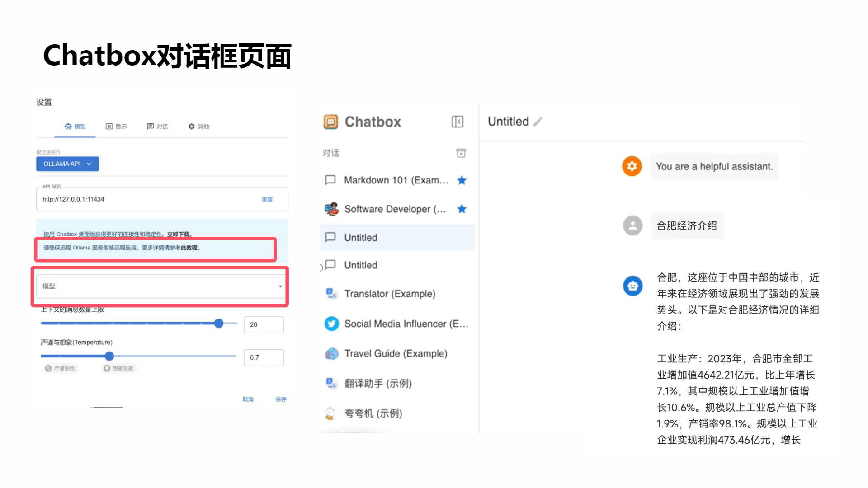Open the Markdown 101 (Exam… conversation
The height and width of the screenshot is (488, 868).
(397, 180)
